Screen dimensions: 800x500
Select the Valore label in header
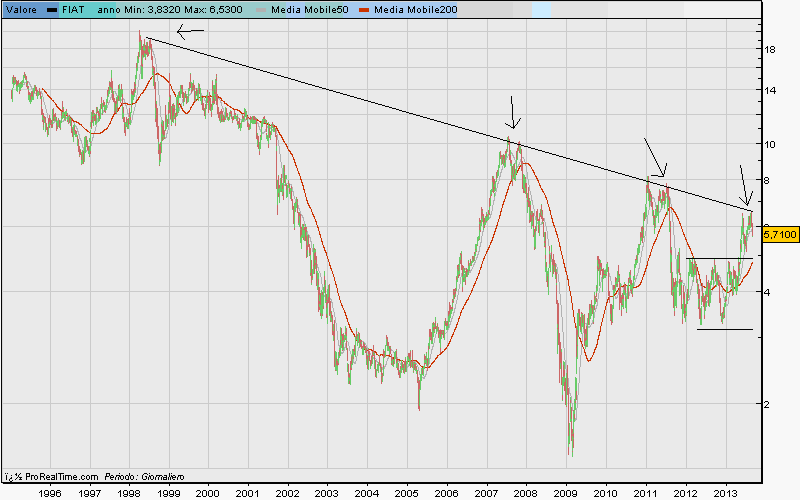(22, 9)
